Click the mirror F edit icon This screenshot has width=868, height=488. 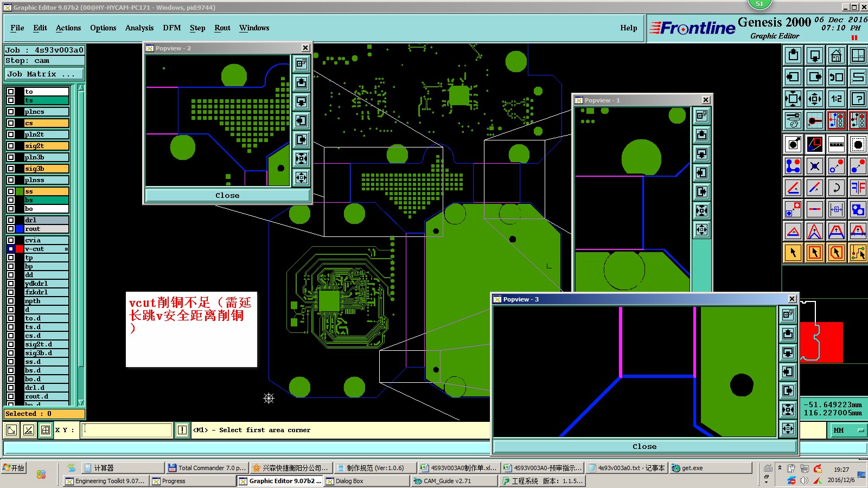pyautogui.click(x=858, y=188)
